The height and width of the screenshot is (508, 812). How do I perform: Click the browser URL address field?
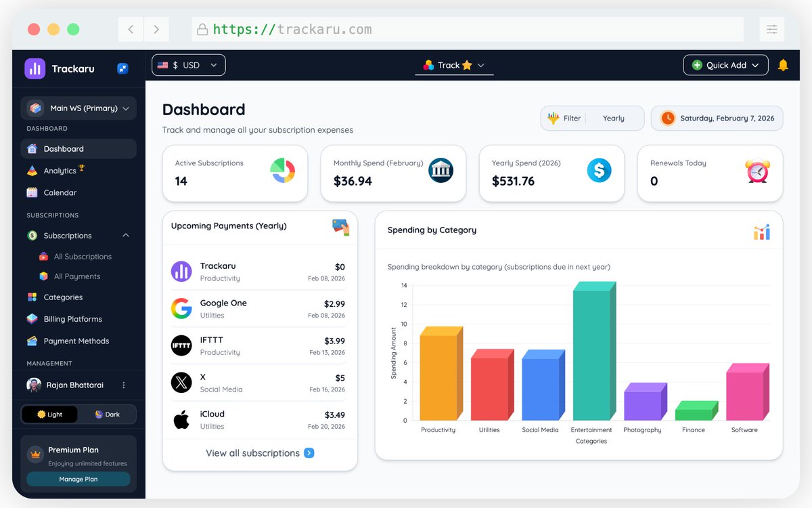pyautogui.click(x=468, y=30)
